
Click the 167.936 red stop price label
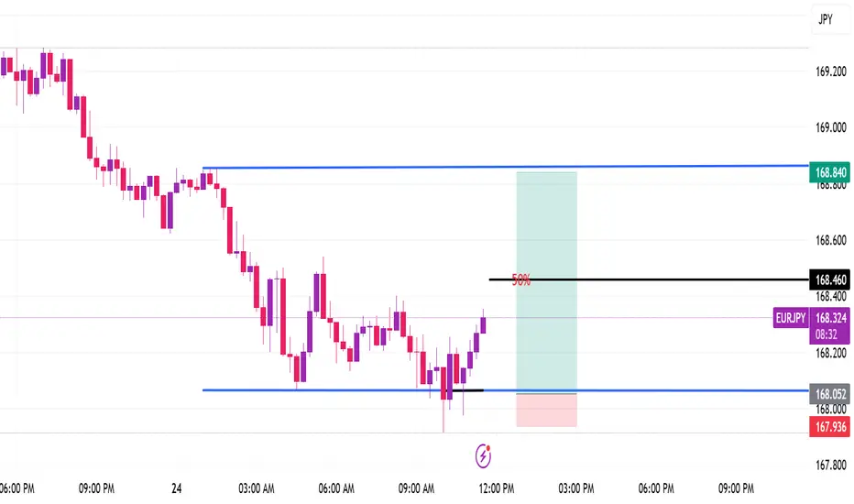point(830,427)
